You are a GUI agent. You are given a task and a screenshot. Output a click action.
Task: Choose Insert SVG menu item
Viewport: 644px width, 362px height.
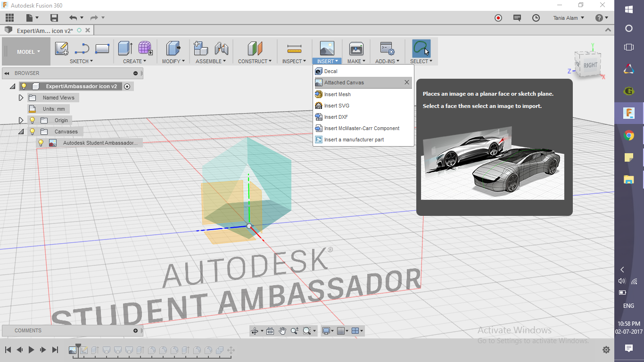(363, 106)
